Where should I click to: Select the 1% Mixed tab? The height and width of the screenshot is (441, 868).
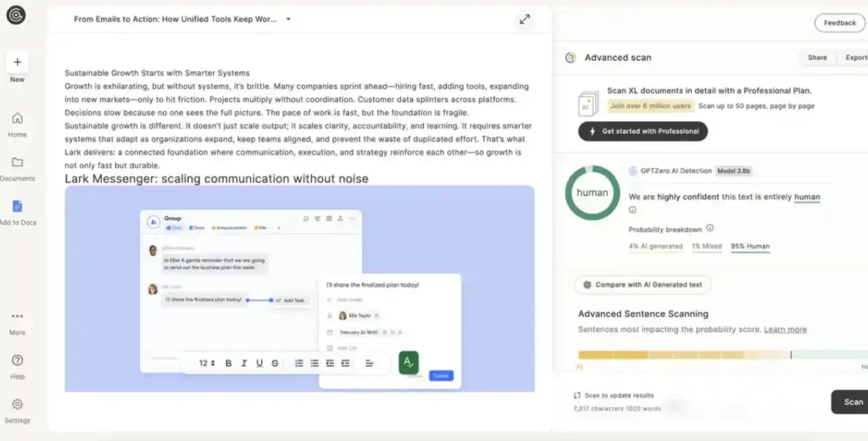pos(706,247)
